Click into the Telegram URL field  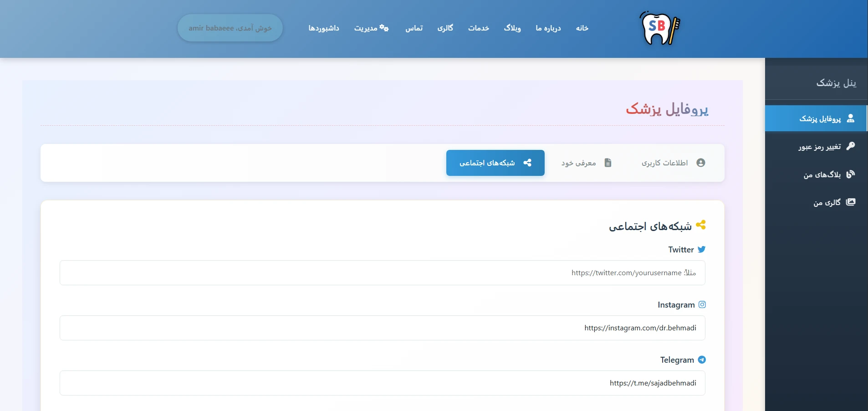382,383
